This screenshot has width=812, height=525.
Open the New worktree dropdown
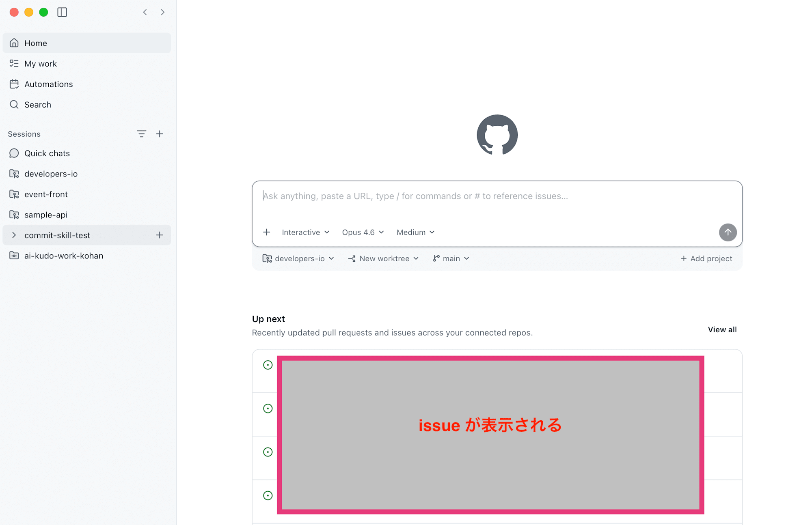coord(383,258)
